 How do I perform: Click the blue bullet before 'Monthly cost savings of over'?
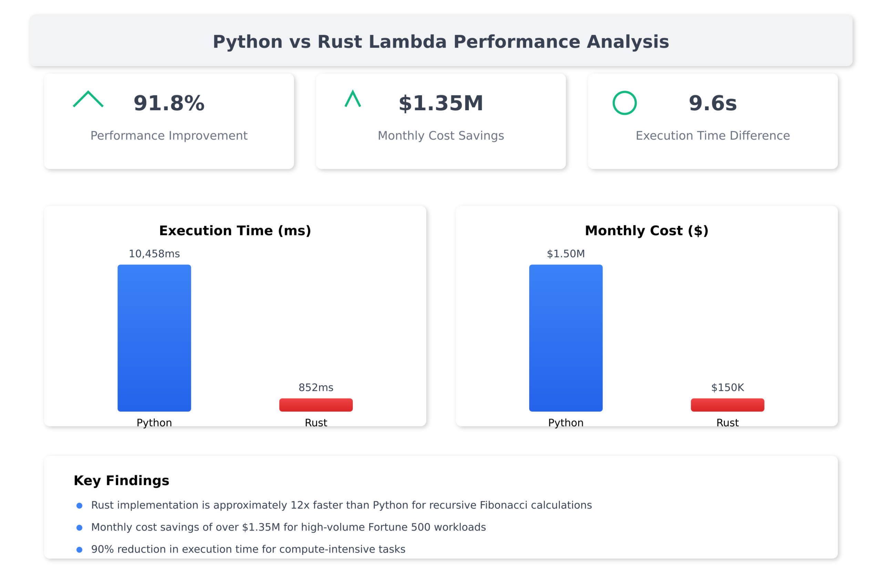[80, 528]
